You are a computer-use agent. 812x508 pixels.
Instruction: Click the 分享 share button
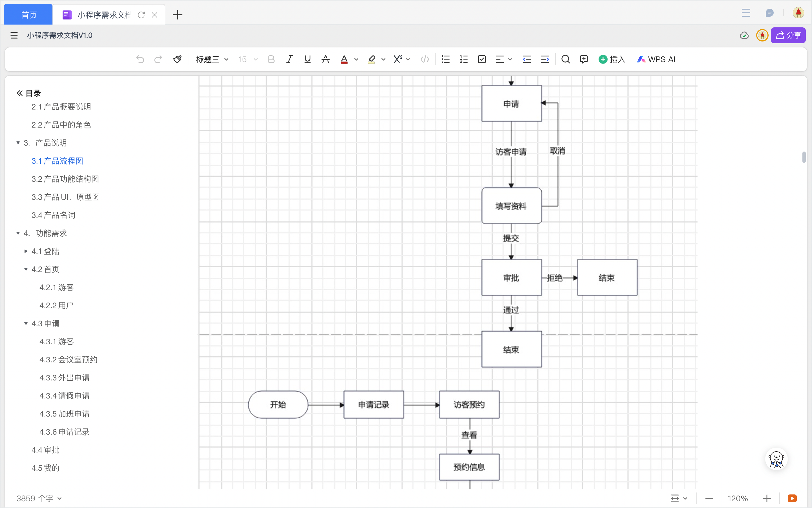pos(788,35)
